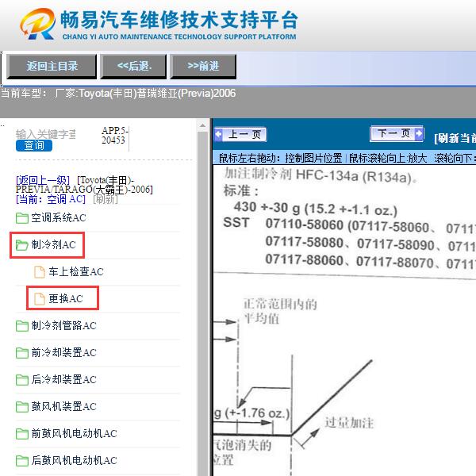Click the folder icon beside 前冷却装置AC
Image resolution: width=476 pixels, height=476 pixels.
pos(22,353)
